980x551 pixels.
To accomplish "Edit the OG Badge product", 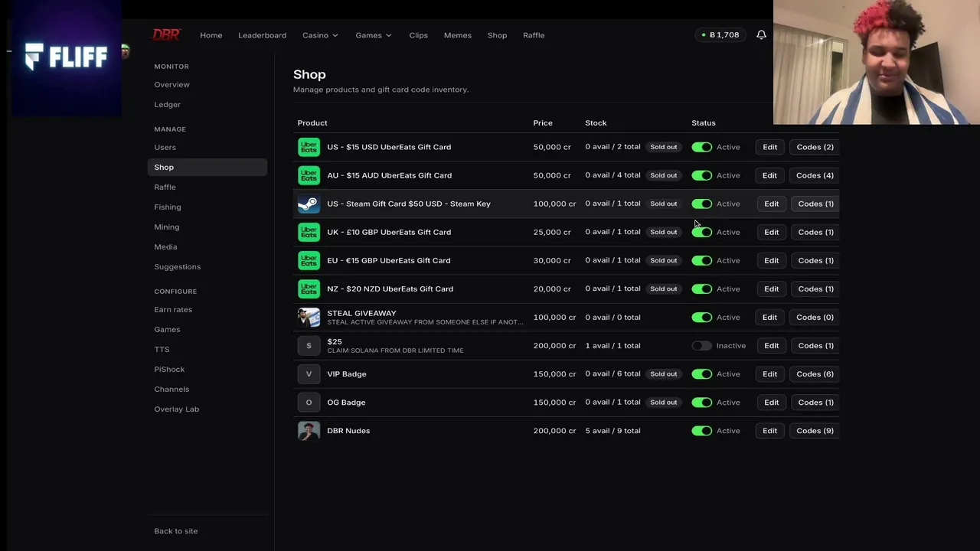I will tap(771, 402).
